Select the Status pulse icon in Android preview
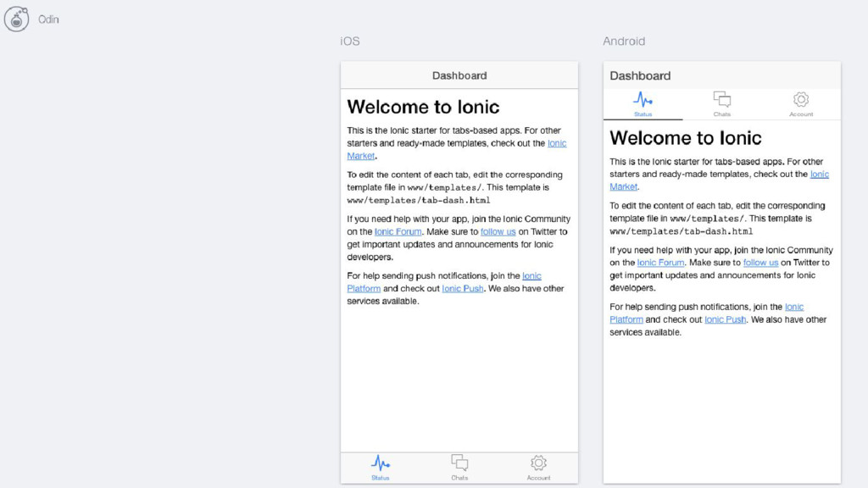 [x=643, y=100]
